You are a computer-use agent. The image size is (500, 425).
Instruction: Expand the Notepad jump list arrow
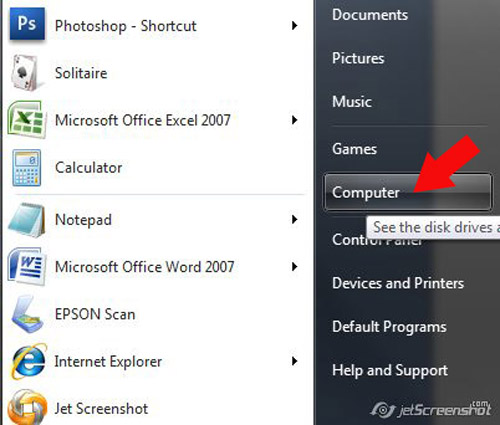click(x=294, y=219)
